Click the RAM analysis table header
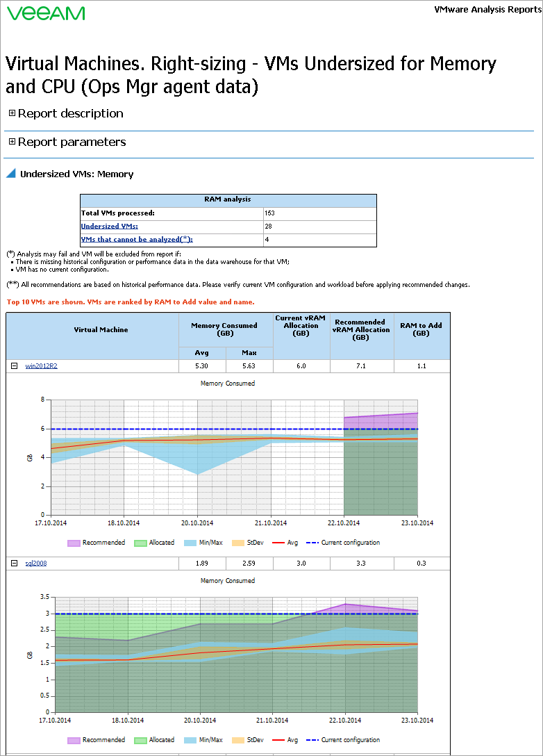Viewport: 543px width, 756px height. [x=228, y=199]
